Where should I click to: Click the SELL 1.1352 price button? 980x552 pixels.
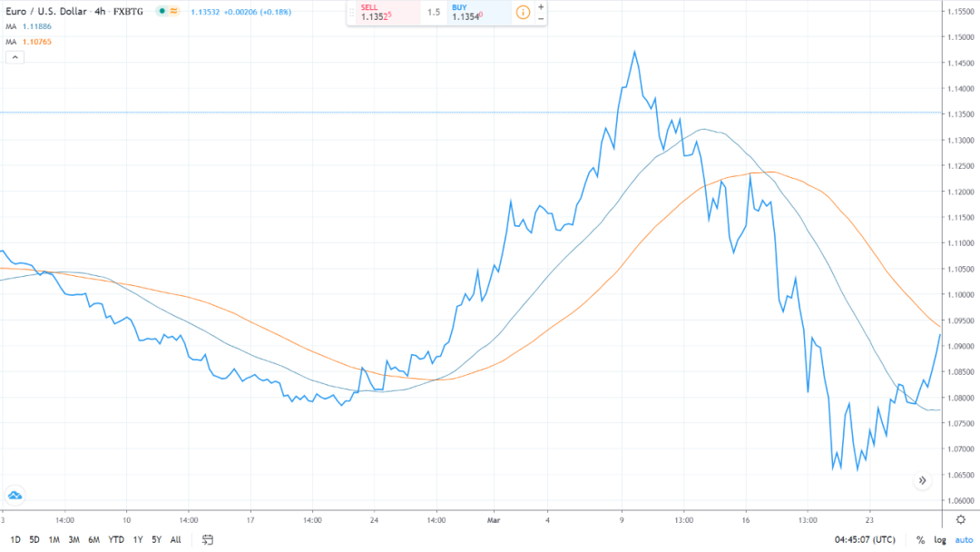coord(383,13)
